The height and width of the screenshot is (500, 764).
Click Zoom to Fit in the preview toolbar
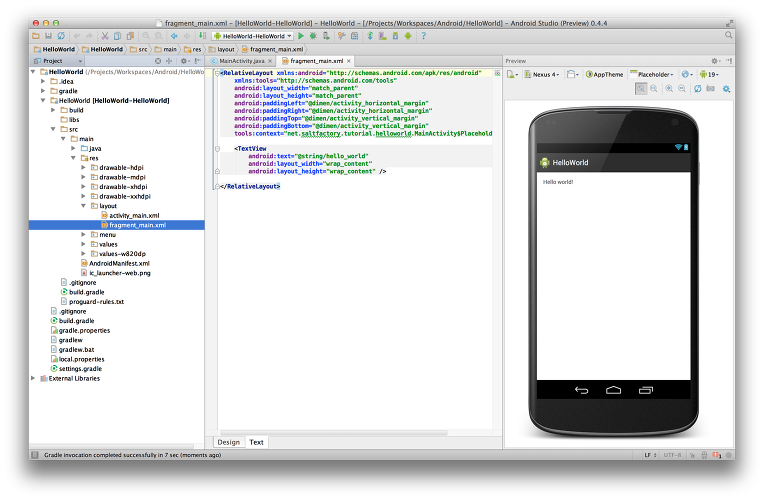click(x=641, y=89)
